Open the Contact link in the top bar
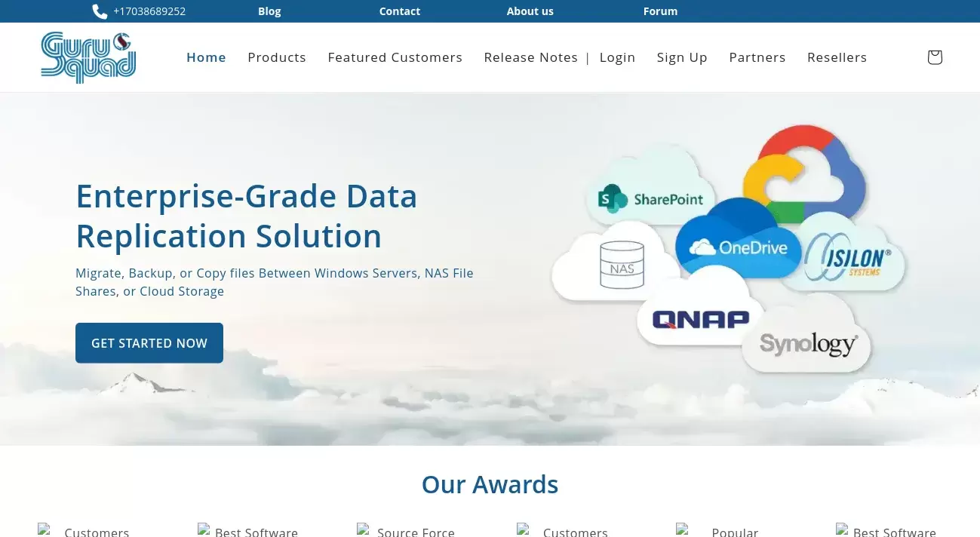Screen dimensions: 980x537 (400, 11)
